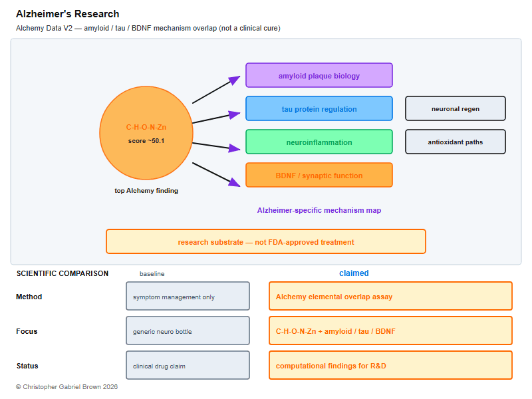Click the 'tau protein regulation' blue box

coord(319,108)
